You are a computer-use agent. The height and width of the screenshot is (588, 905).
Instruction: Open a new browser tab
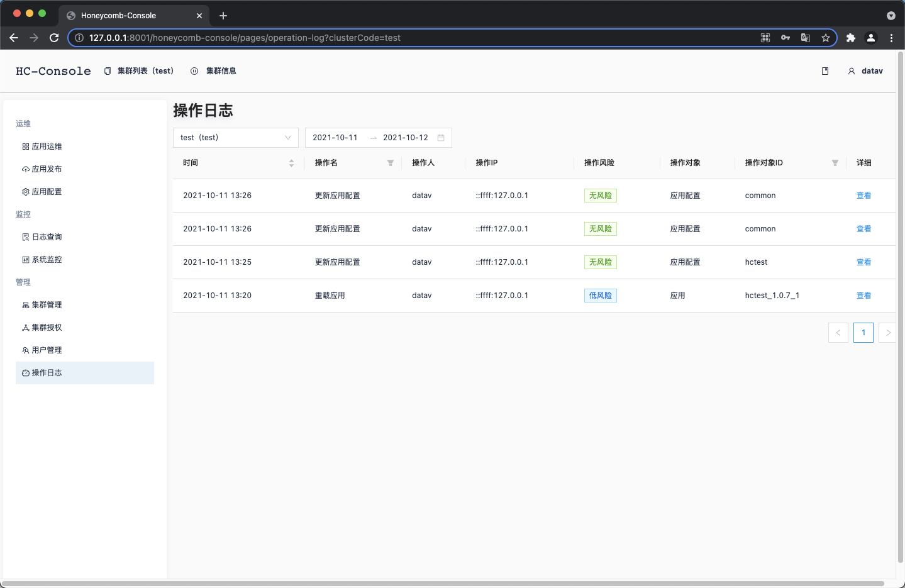point(223,16)
